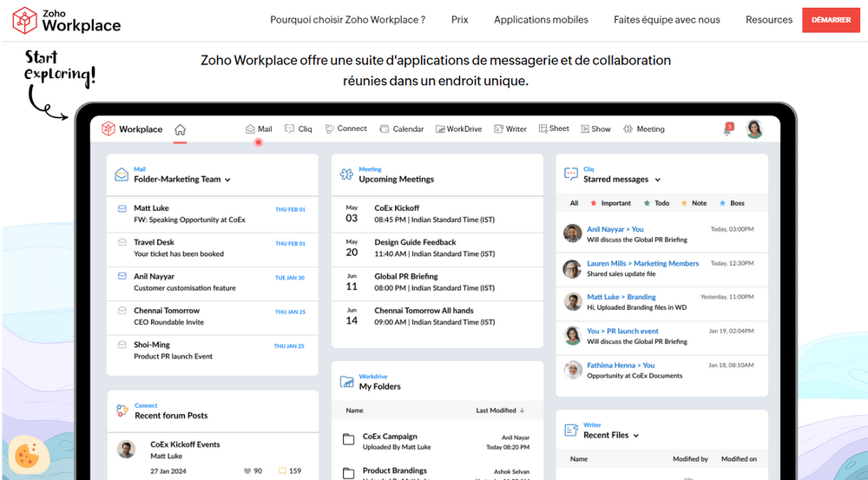Open Faites équipe avec nous menu
Screen dimensions: 868x480
pos(667,20)
